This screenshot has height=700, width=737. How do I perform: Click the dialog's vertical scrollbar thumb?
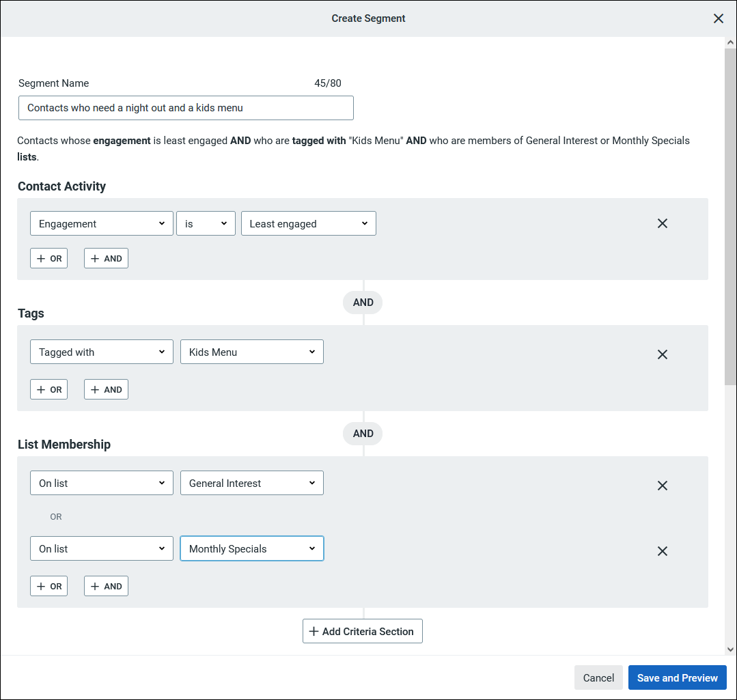(730, 216)
